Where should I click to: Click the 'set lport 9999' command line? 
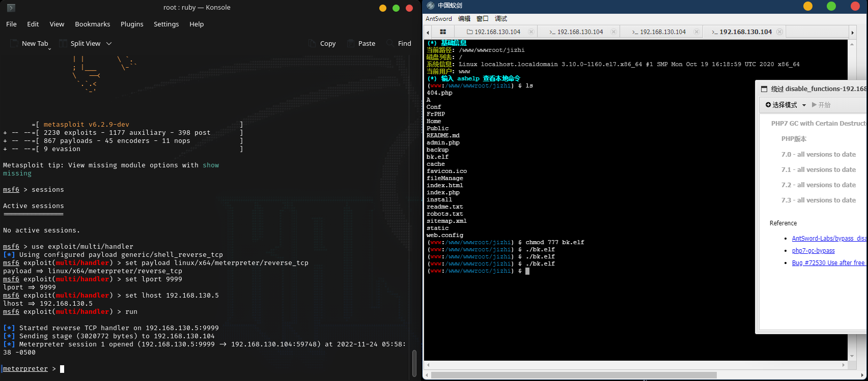pos(154,279)
